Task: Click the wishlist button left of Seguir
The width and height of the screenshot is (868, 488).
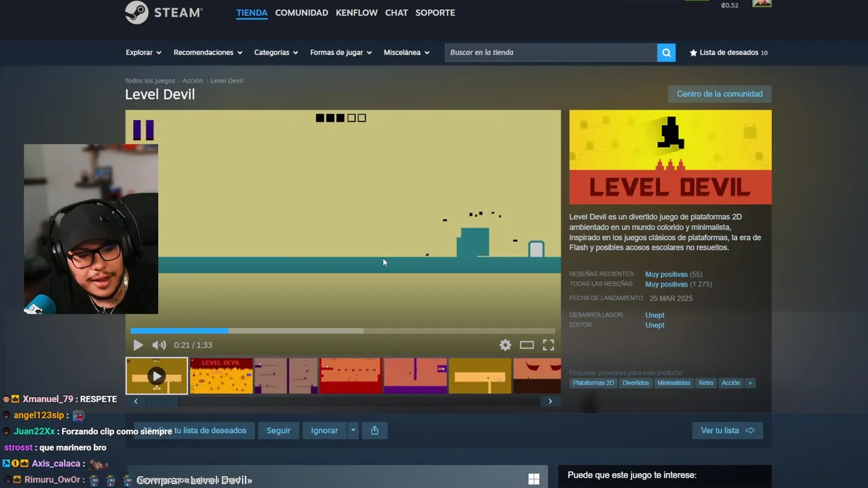Action: pyautogui.click(x=194, y=430)
